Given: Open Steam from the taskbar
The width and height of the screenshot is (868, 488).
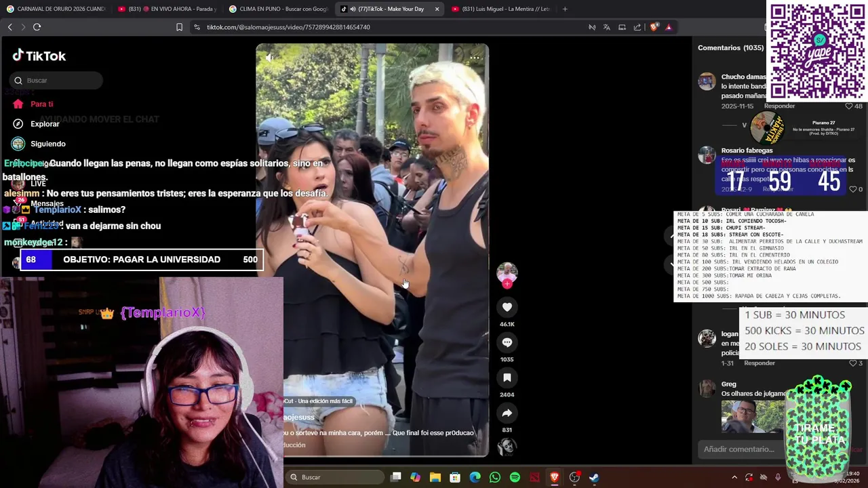Looking at the screenshot, I should pos(594,477).
